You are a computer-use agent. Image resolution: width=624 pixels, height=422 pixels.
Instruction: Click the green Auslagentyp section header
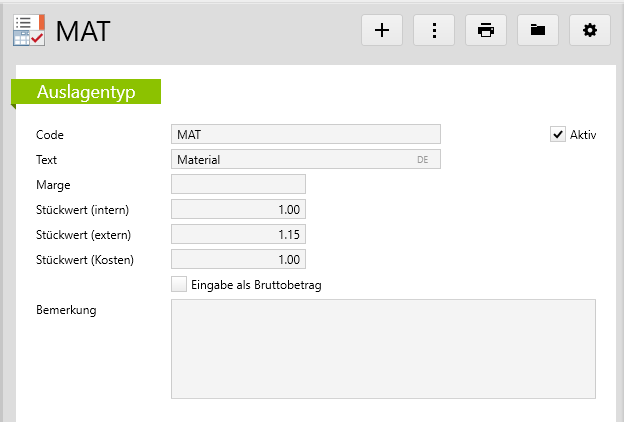(85, 92)
